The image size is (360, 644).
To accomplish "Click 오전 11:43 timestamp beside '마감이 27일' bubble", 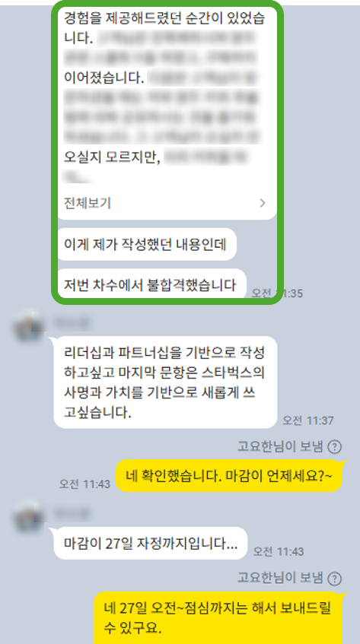I will pos(279,551).
